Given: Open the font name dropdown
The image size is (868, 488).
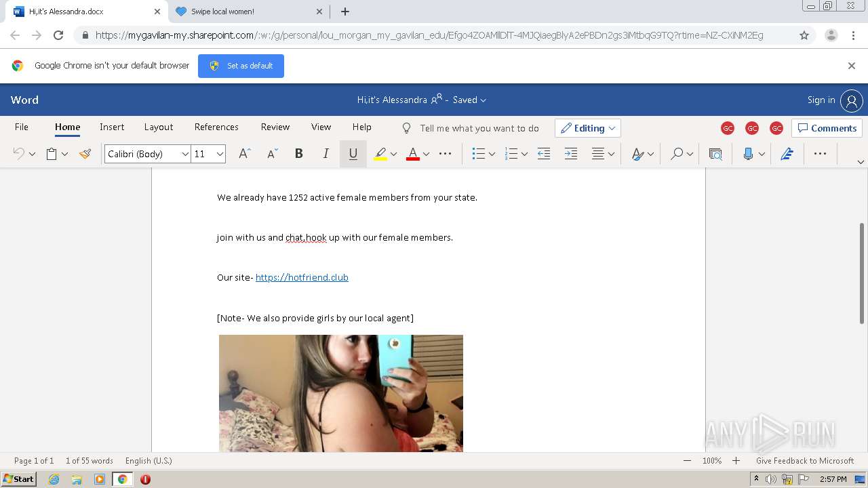Looking at the screenshot, I should coord(184,154).
